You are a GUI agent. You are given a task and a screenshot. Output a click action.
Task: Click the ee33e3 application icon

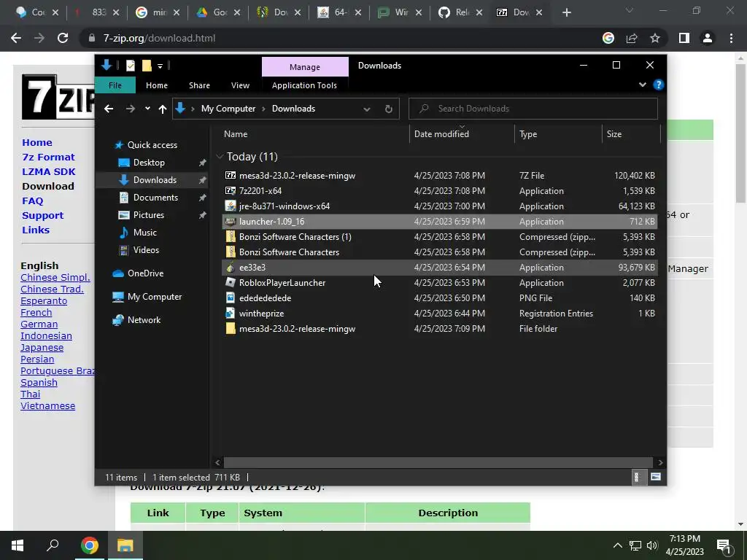coord(231,267)
